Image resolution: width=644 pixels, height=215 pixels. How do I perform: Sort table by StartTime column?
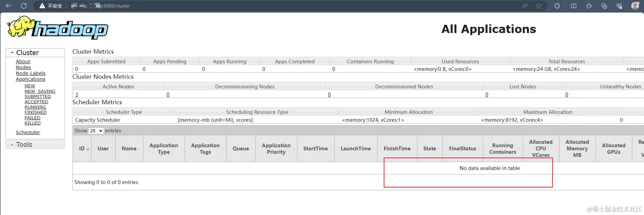[x=316, y=149]
